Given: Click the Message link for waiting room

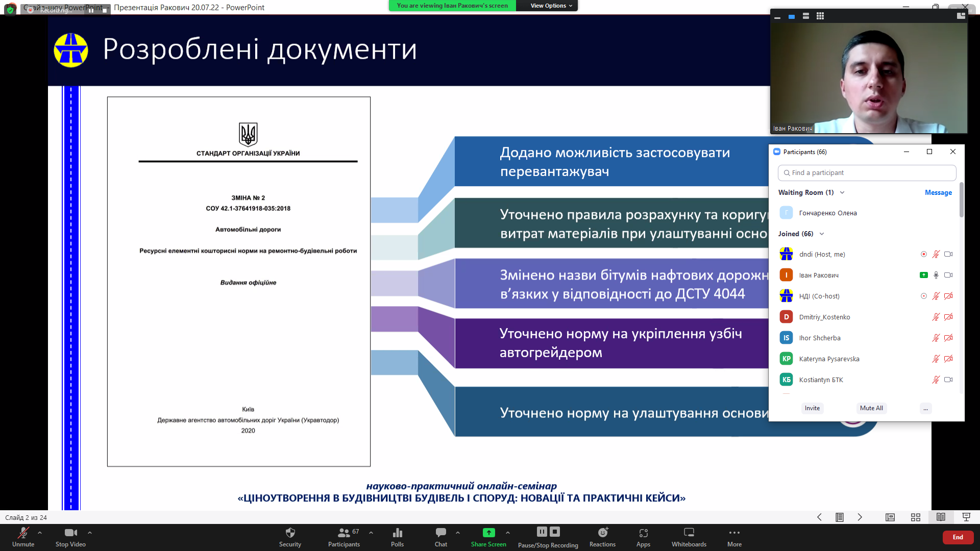Looking at the screenshot, I should (938, 192).
